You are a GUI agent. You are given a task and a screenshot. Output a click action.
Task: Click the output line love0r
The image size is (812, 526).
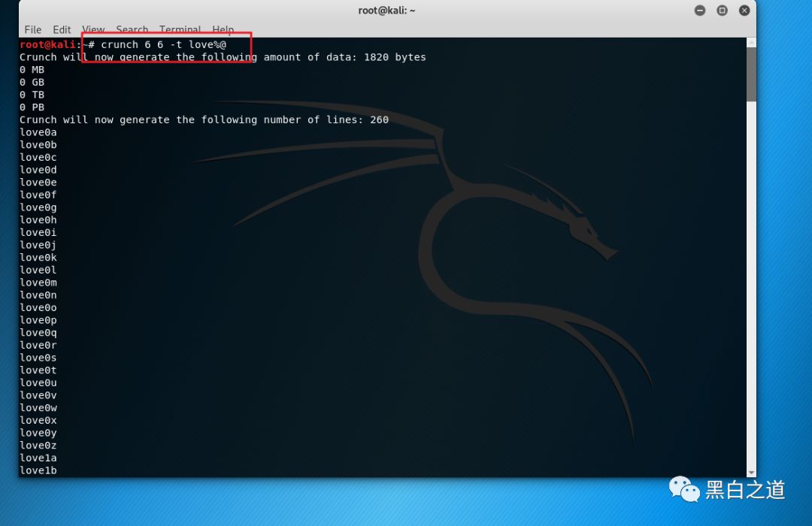click(38, 345)
